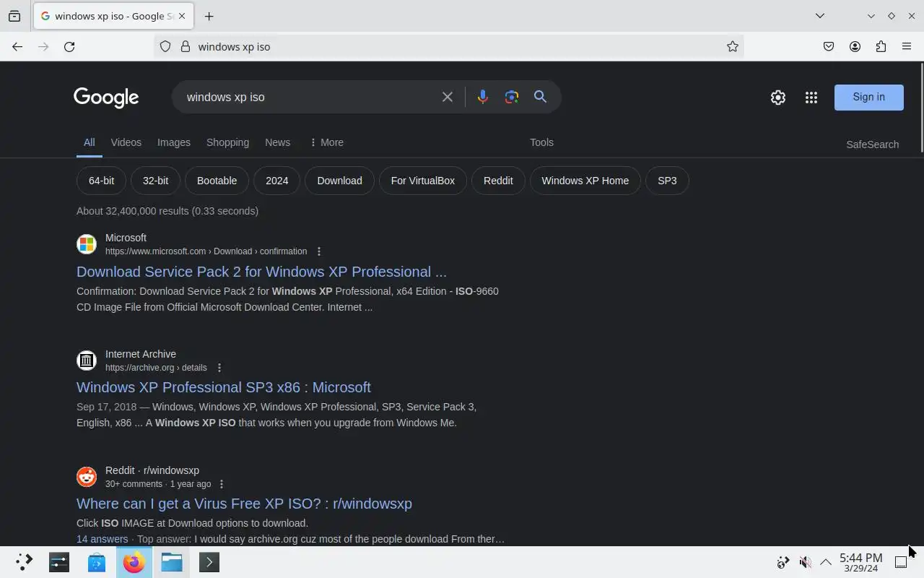Apply the For VirtualBox chip
The image size is (924, 578).
tap(423, 181)
